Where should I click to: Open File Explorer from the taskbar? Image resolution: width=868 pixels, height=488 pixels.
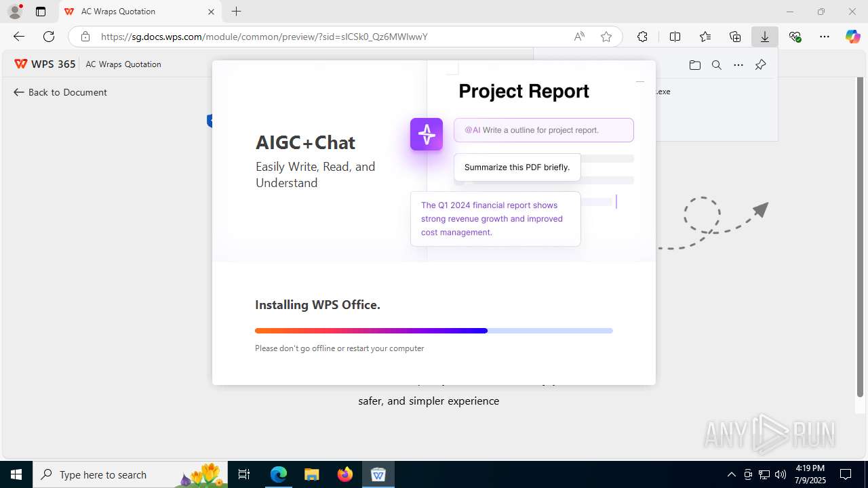pos(311,474)
